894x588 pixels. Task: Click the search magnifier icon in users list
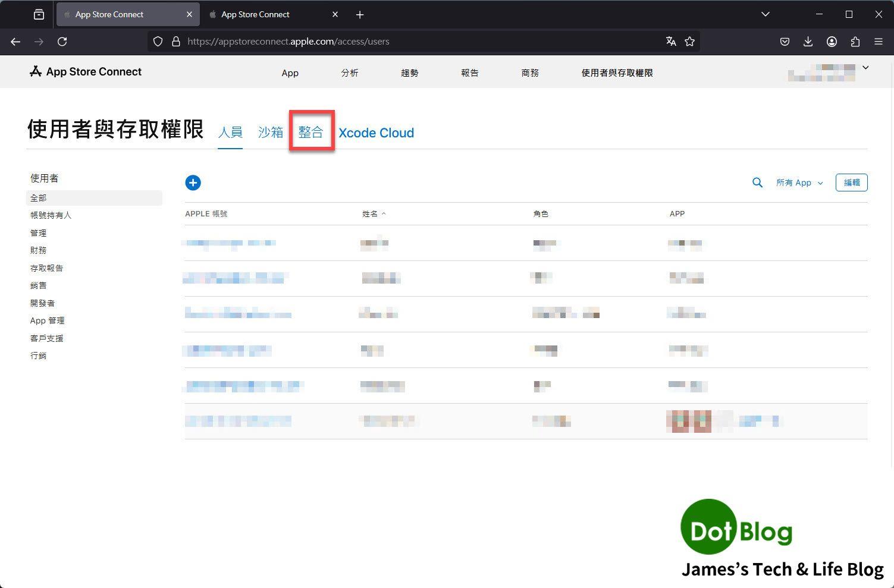(757, 183)
